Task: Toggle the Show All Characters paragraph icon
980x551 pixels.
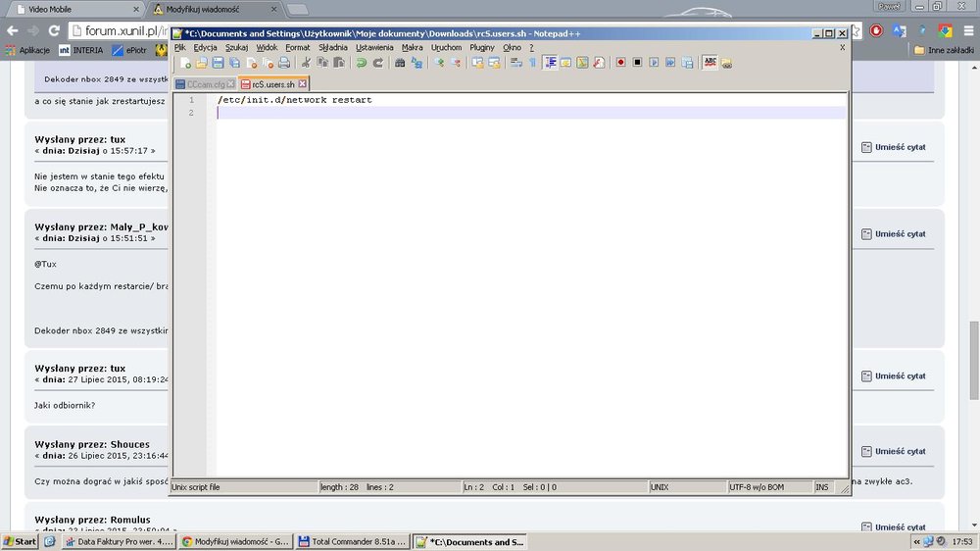Action: [532, 63]
